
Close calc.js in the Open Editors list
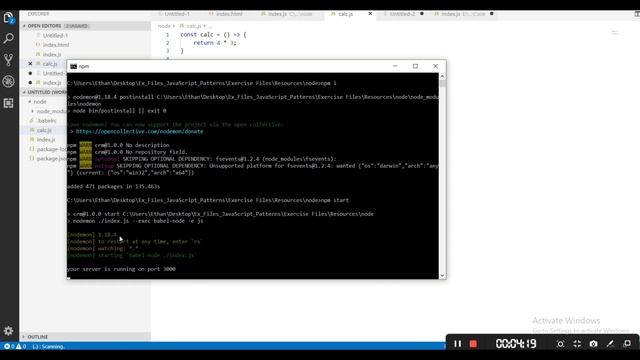tap(30, 64)
